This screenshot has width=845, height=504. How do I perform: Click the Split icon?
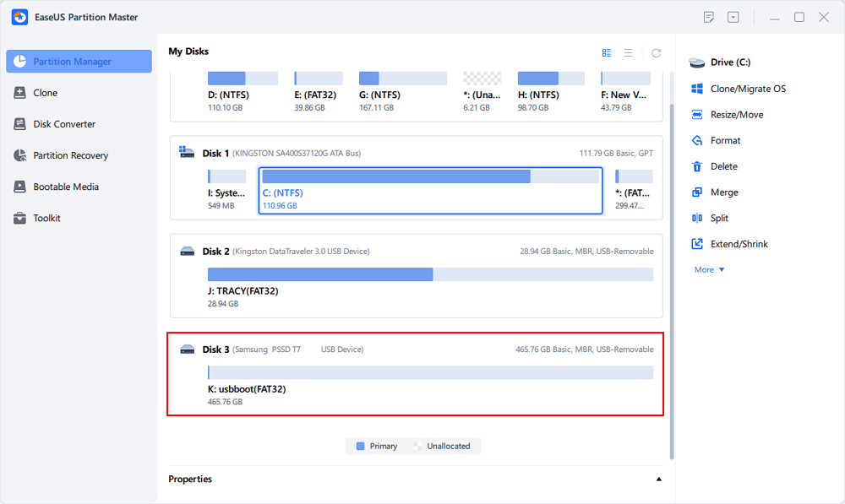coord(697,218)
